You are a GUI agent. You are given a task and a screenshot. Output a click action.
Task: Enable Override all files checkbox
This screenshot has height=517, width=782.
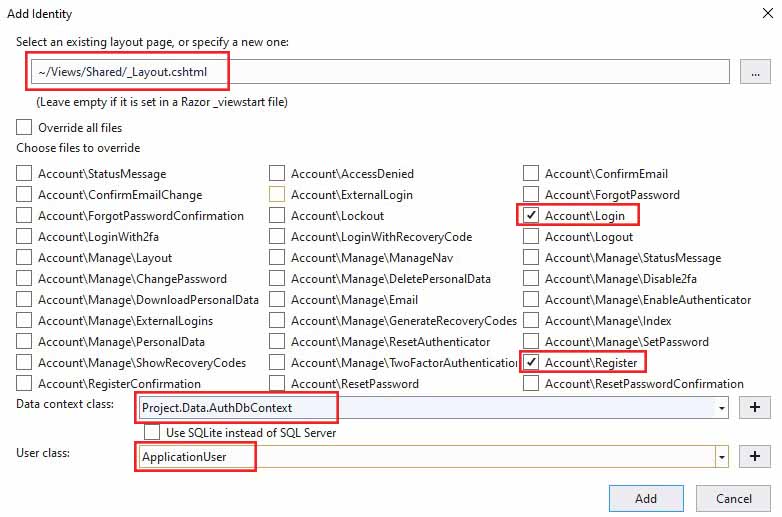[x=24, y=128]
